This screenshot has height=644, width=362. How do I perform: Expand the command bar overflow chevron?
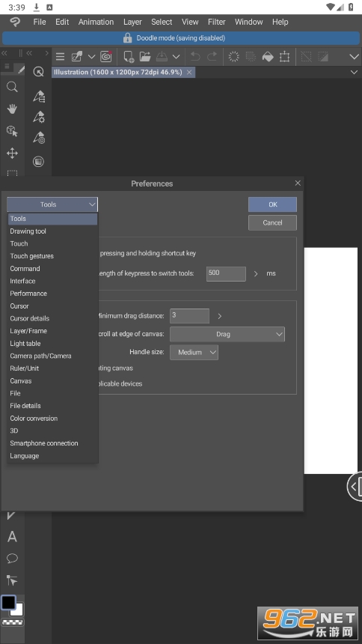click(355, 57)
